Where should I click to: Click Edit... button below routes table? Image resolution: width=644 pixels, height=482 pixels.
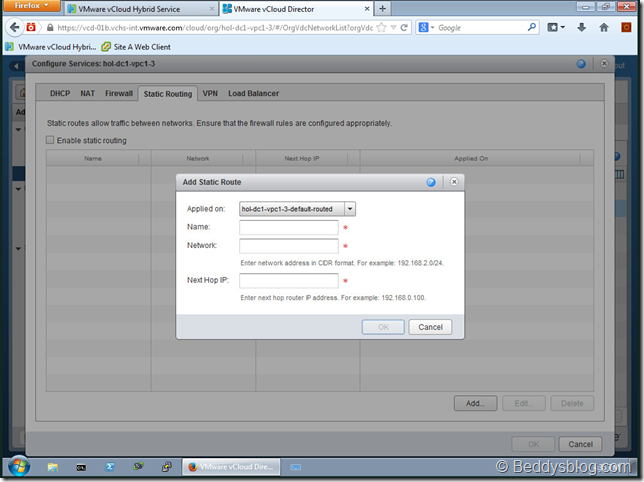coord(524,403)
